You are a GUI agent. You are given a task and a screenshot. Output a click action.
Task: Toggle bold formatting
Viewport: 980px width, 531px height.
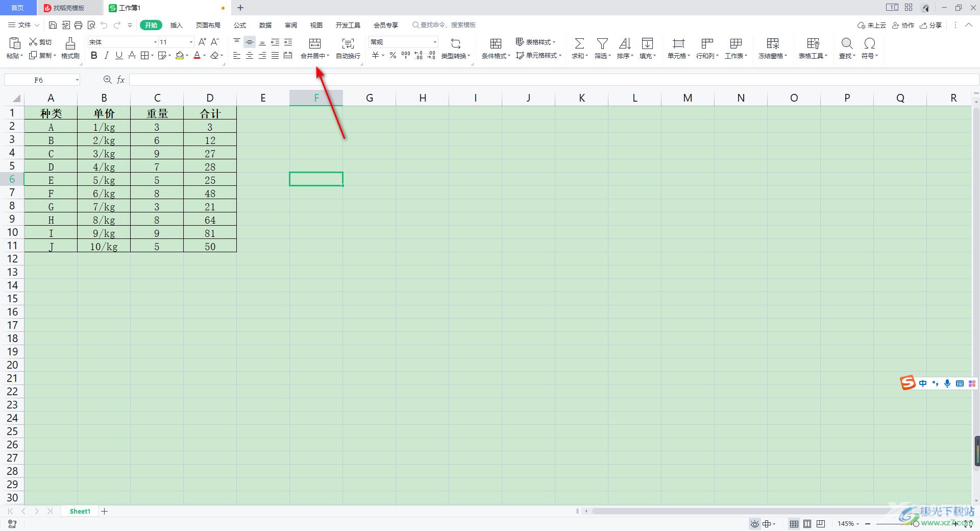94,55
